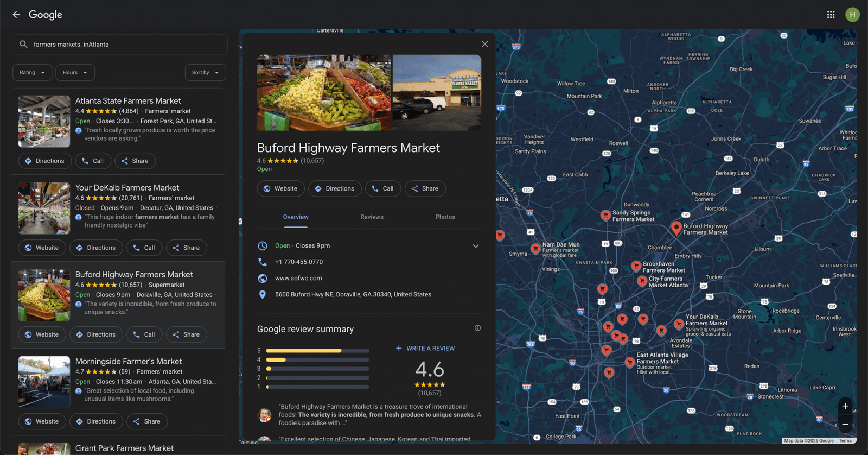
Task: Go back using the arrow beside Google logo
Action: point(16,15)
